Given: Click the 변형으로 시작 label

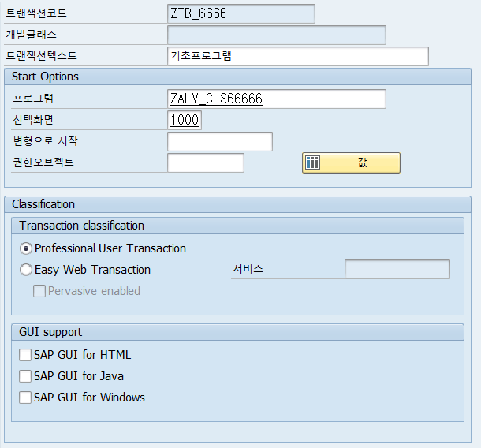Looking at the screenshot, I should pyautogui.click(x=45, y=141).
